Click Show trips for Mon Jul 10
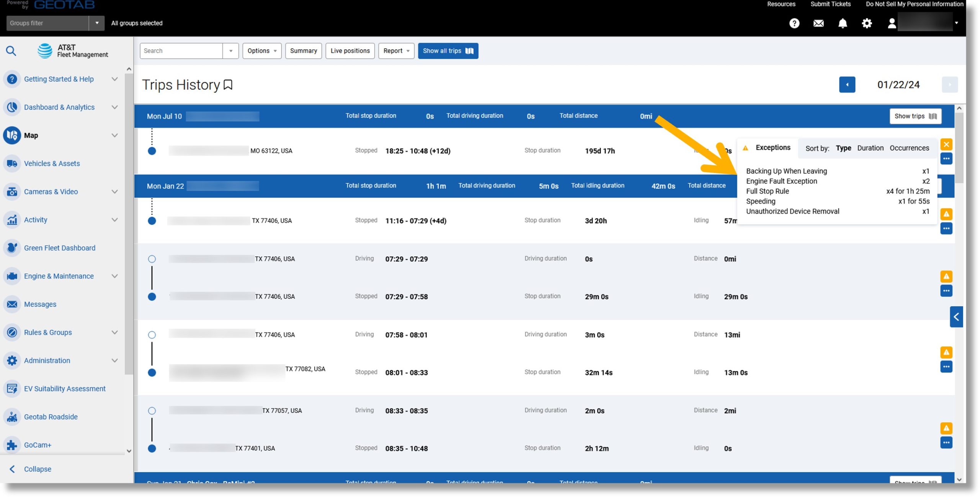This screenshot has height=497, width=980. pyautogui.click(x=915, y=116)
